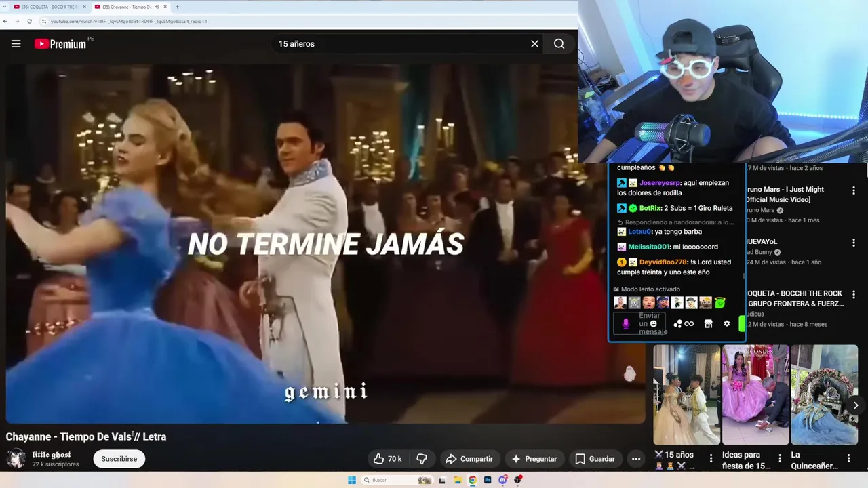Dislike the Chayanne video
Screen dimensions: 868x488
click(422, 459)
